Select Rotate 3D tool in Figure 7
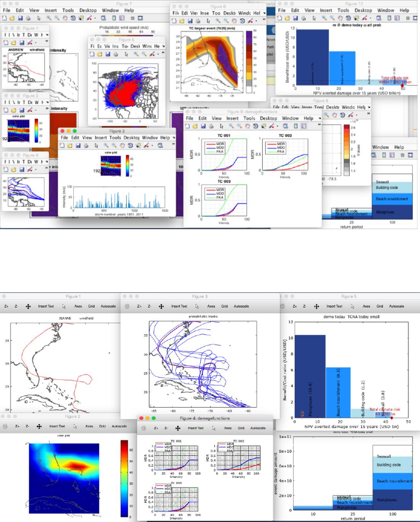420x522 pixels. (73, 18)
